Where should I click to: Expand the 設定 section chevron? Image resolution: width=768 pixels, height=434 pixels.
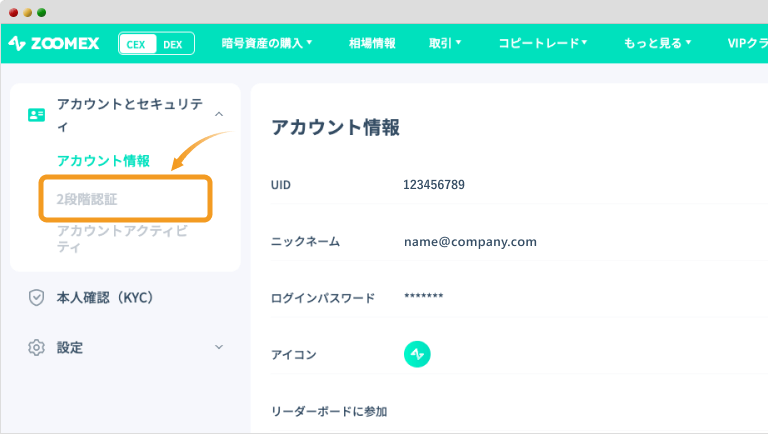219,347
